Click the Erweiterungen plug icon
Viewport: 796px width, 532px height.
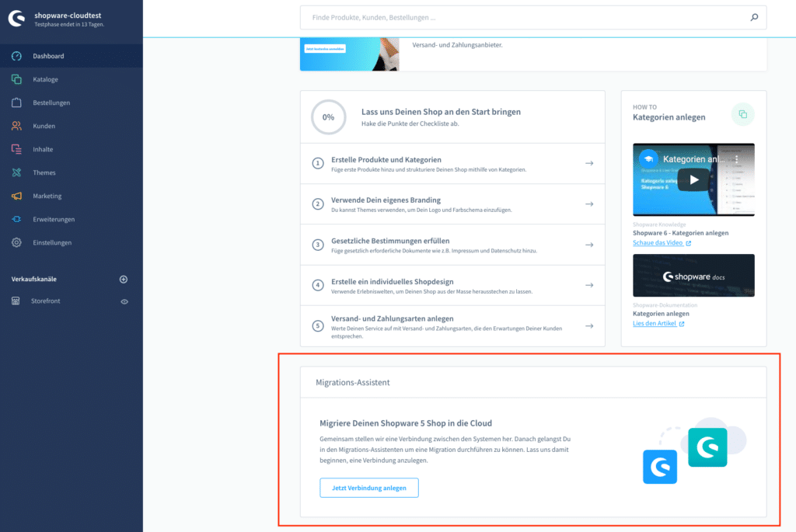pyautogui.click(x=17, y=219)
